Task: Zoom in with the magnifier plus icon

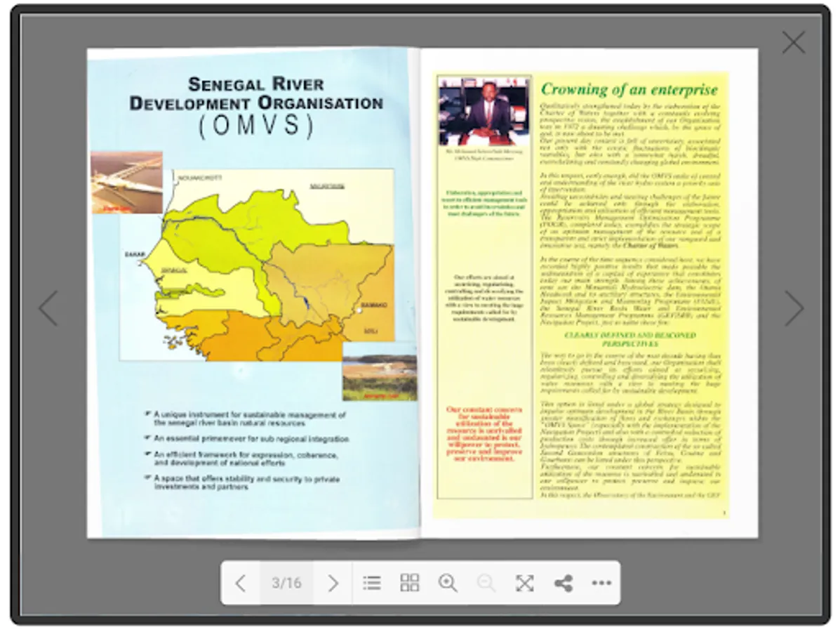Action: point(448,583)
